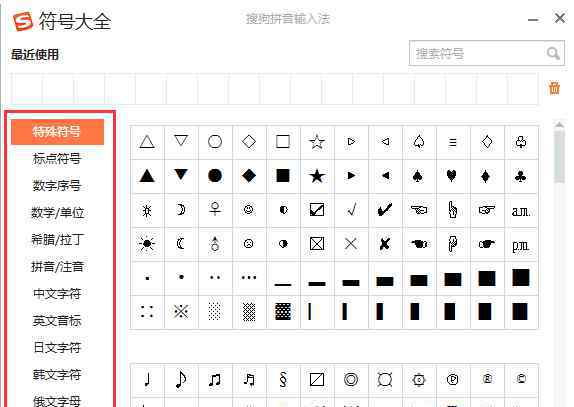Viewport: 574px width, 407px height.
Task: Insert the solid right-pointing triangle
Action: pyautogui.click(x=351, y=176)
